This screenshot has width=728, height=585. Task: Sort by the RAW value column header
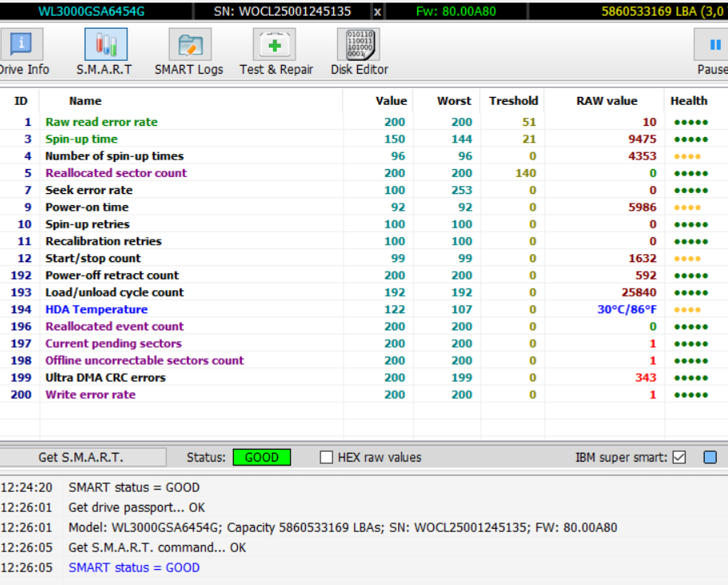606,101
